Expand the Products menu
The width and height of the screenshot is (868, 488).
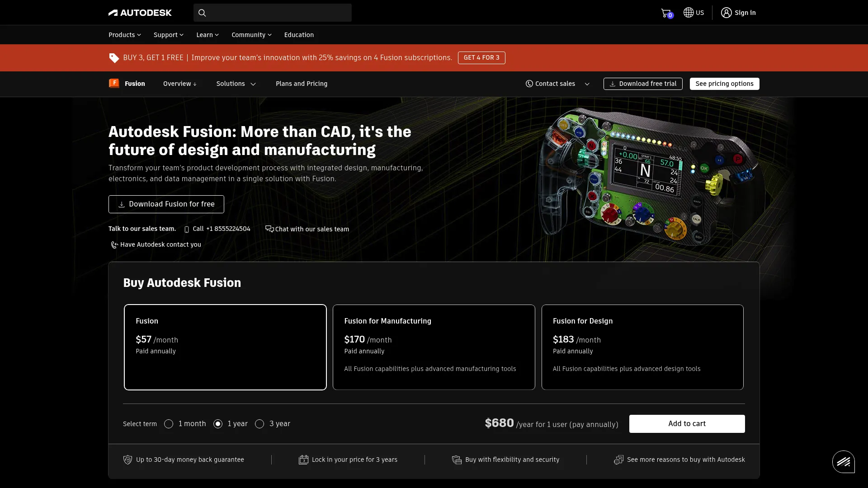click(x=125, y=35)
